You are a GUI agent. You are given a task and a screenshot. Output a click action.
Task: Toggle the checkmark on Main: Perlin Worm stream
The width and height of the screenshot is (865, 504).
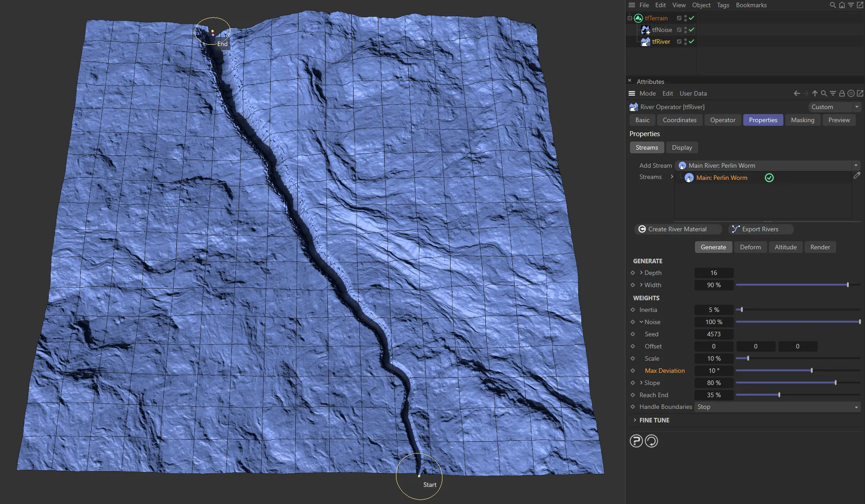pos(769,178)
